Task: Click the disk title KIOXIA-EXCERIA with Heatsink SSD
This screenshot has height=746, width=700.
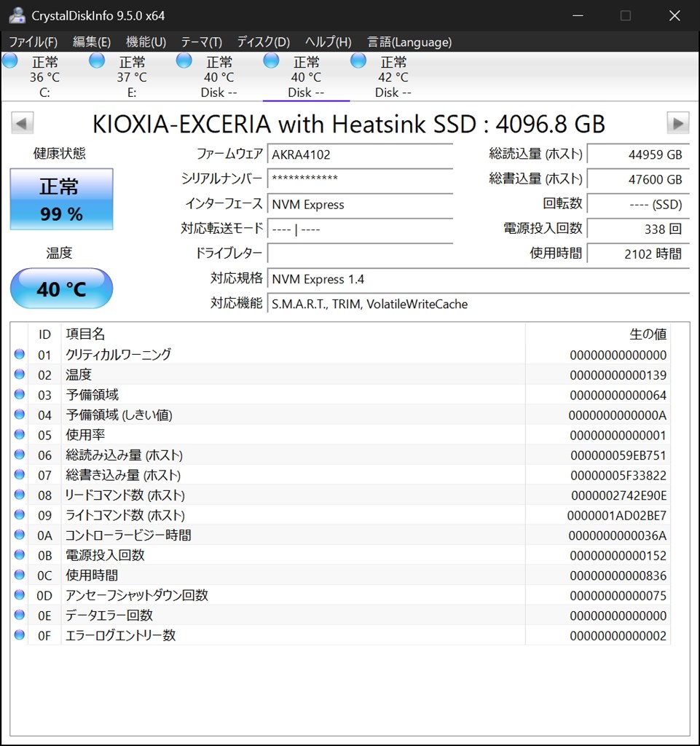Action: 348,124
